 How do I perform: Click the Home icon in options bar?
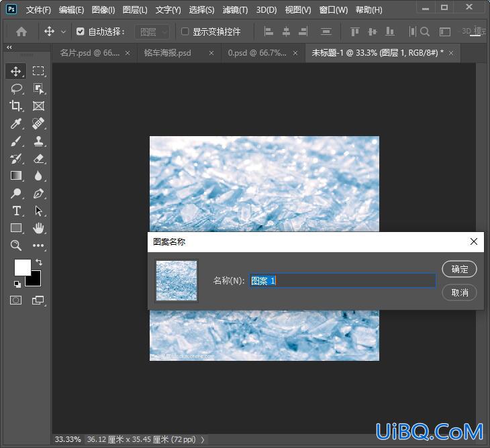coord(21,32)
